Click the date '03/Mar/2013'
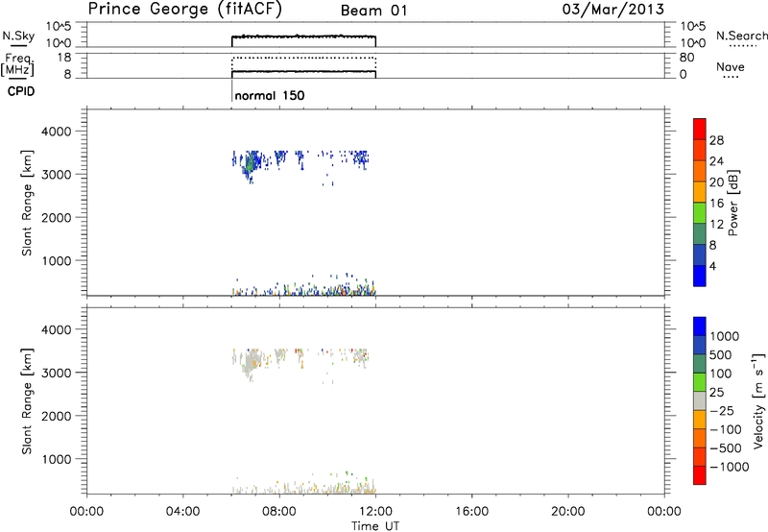This screenshot has height=532, width=768. (x=612, y=10)
